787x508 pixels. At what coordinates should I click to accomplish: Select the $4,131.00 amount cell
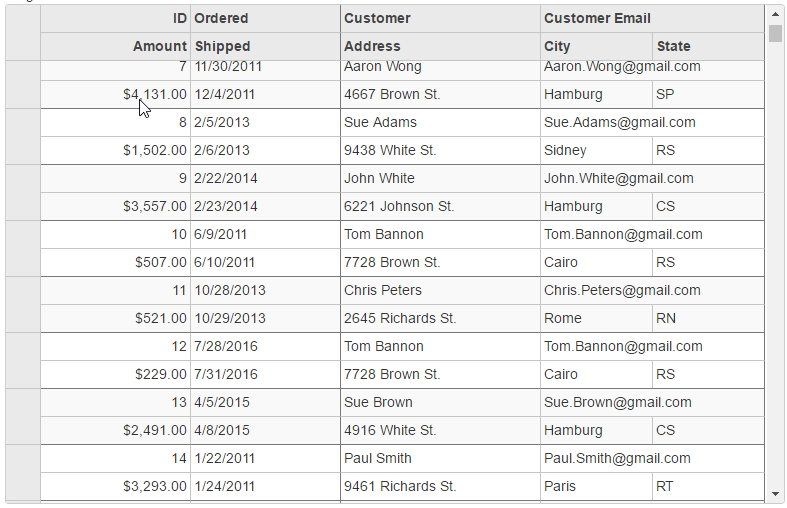(x=115, y=94)
